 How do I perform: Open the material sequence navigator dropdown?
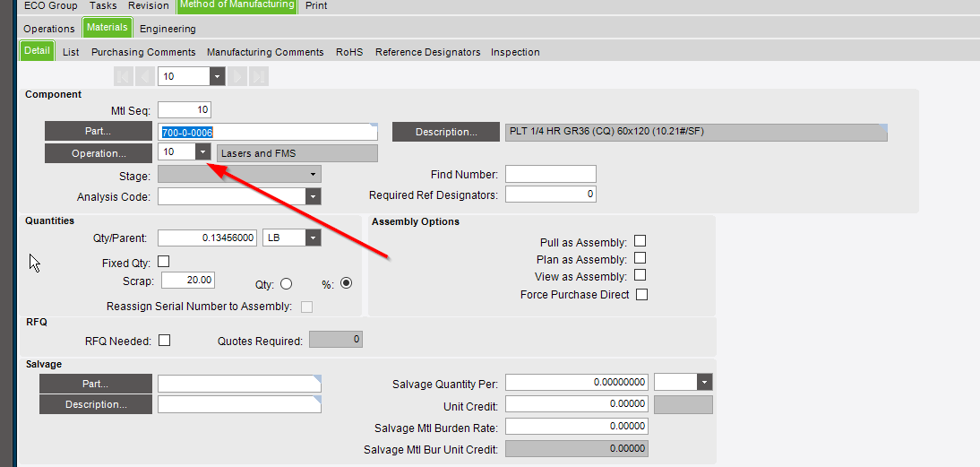[217, 76]
